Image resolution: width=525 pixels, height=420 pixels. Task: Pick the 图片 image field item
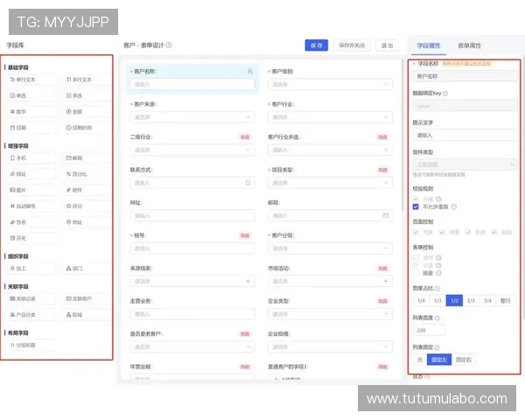coord(31,190)
